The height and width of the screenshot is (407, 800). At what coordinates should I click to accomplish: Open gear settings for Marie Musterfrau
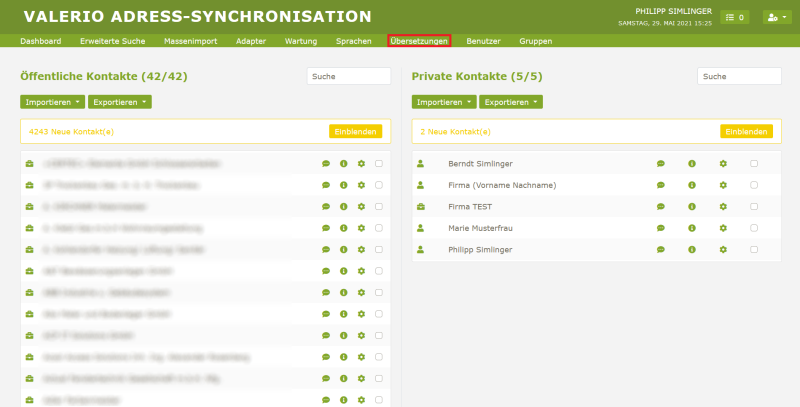[723, 228]
